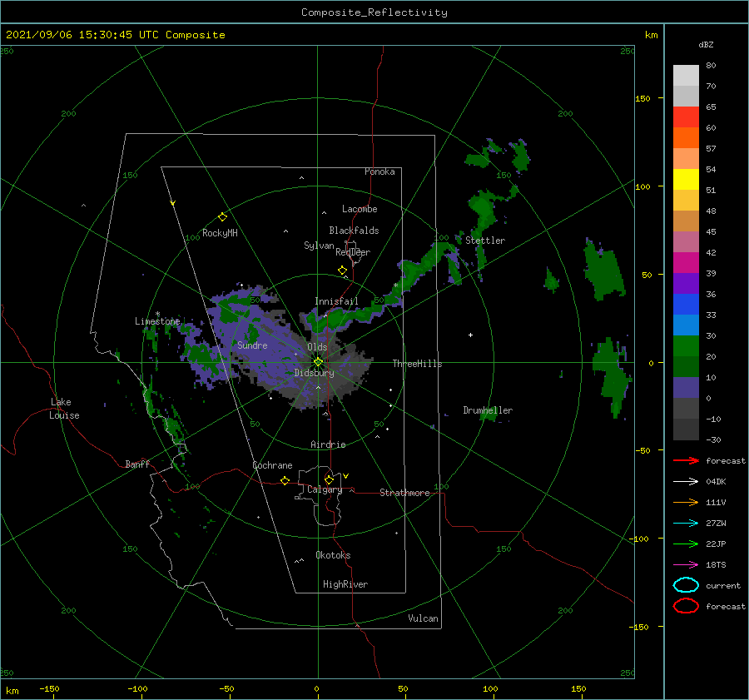The width and height of the screenshot is (749, 700).
Task: Click the Lacombe label
Action: (x=360, y=209)
